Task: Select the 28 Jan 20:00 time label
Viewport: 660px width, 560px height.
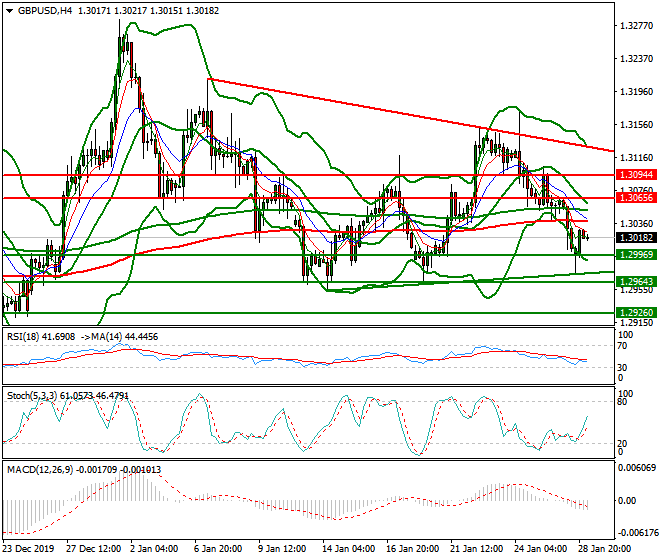Action: (604, 549)
